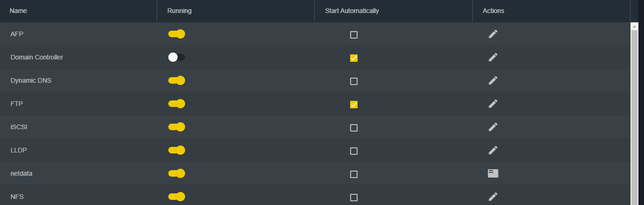
Task: Enable Start Automatically for AFP
Action: pos(354,35)
